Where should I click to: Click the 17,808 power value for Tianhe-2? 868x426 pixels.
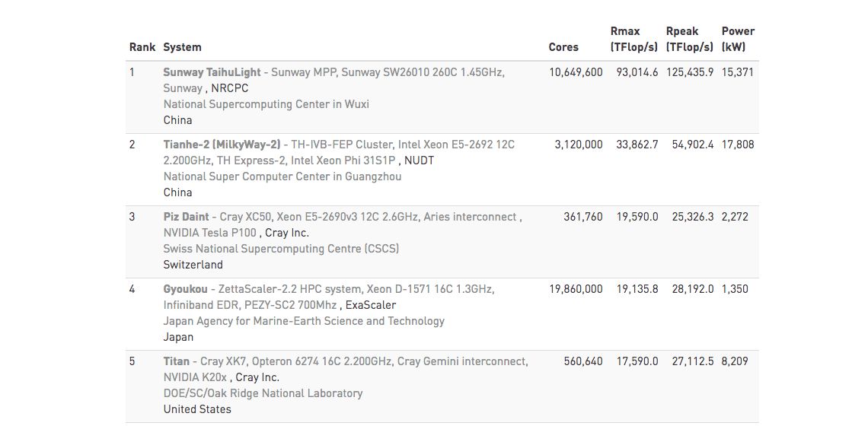click(738, 145)
